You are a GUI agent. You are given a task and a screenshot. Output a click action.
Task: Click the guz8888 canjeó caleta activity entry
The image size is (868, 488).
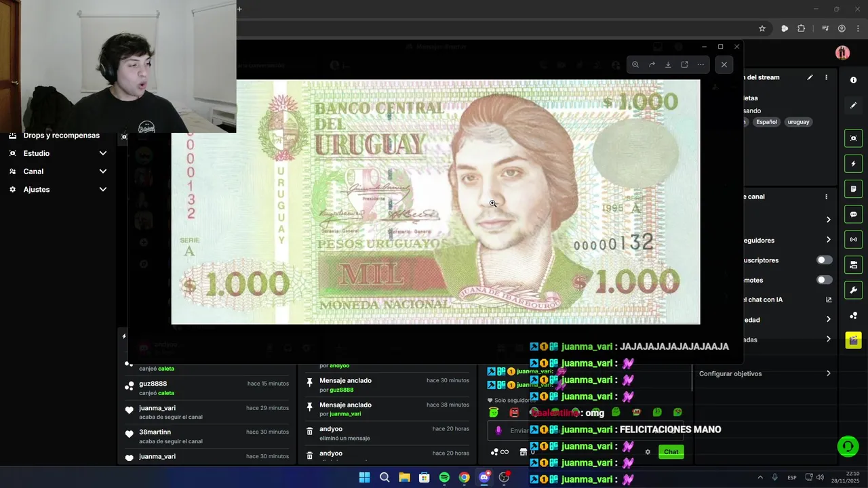click(208, 388)
